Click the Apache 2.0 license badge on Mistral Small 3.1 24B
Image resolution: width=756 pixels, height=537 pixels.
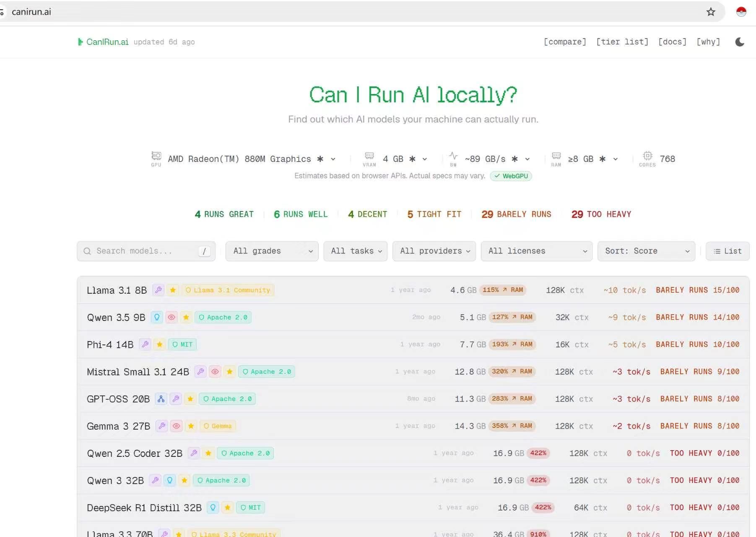pyautogui.click(x=267, y=372)
